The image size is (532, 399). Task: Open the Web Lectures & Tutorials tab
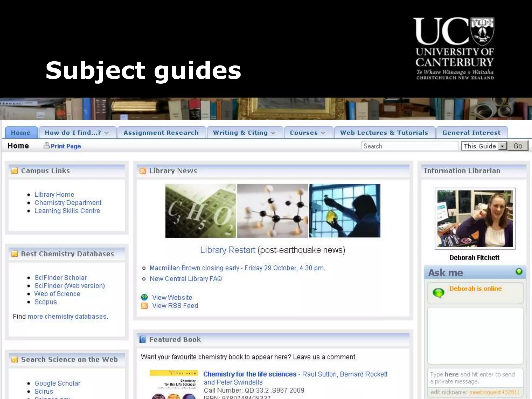click(384, 132)
